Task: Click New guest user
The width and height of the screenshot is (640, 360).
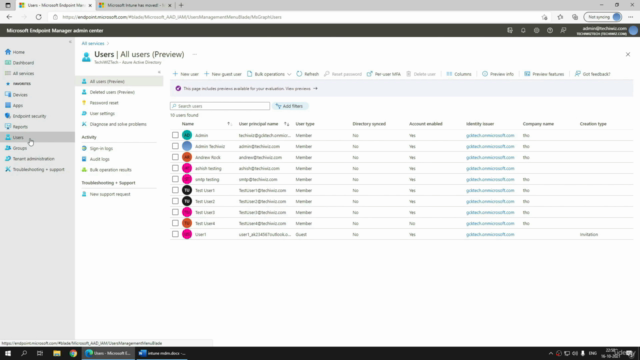Action: tap(222, 74)
